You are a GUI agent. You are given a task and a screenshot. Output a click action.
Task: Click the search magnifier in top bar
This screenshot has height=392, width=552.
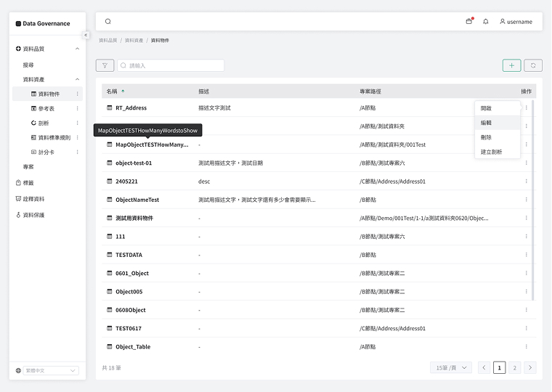pyautogui.click(x=108, y=22)
